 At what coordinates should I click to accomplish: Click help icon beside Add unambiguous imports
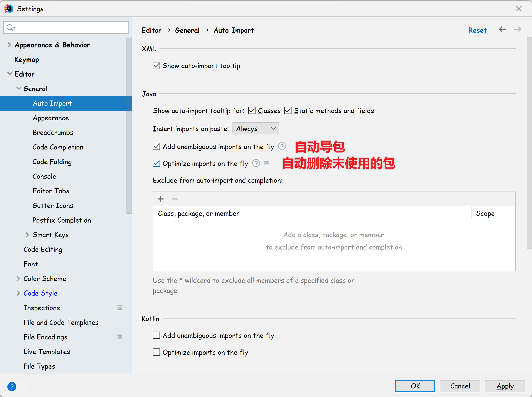pos(282,146)
